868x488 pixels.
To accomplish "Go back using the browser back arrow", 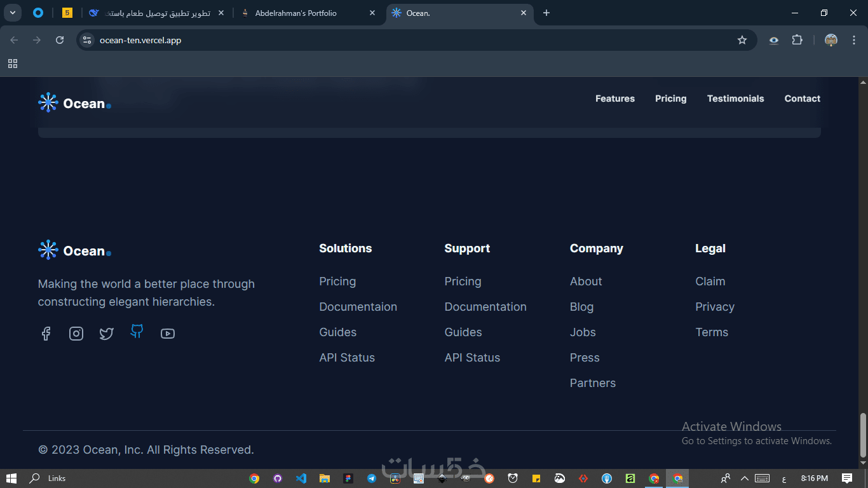I will tap(14, 40).
